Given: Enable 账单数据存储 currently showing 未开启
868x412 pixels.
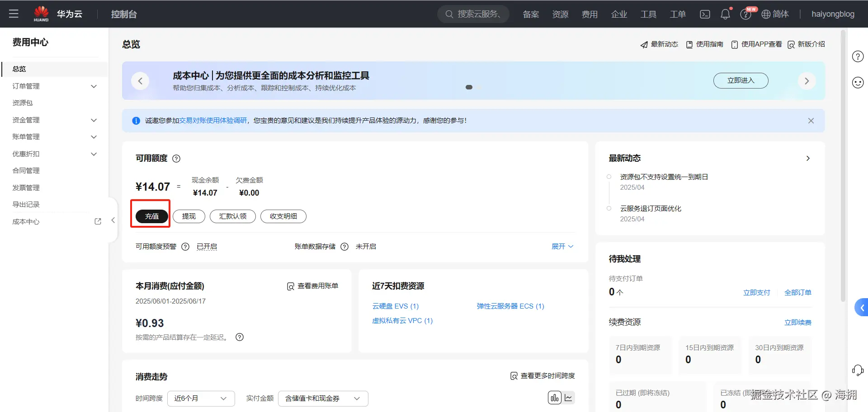Looking at the screenshot, I should click(366, 246).
